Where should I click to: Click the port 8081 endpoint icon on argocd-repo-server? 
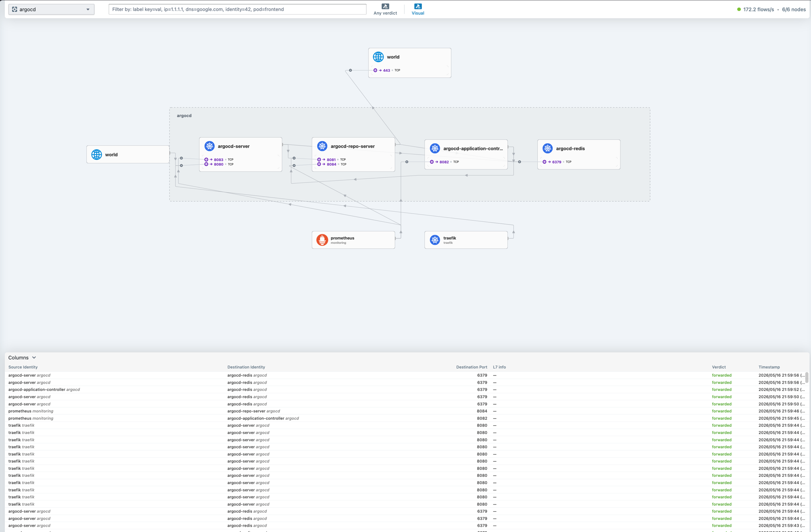point(319,159)
